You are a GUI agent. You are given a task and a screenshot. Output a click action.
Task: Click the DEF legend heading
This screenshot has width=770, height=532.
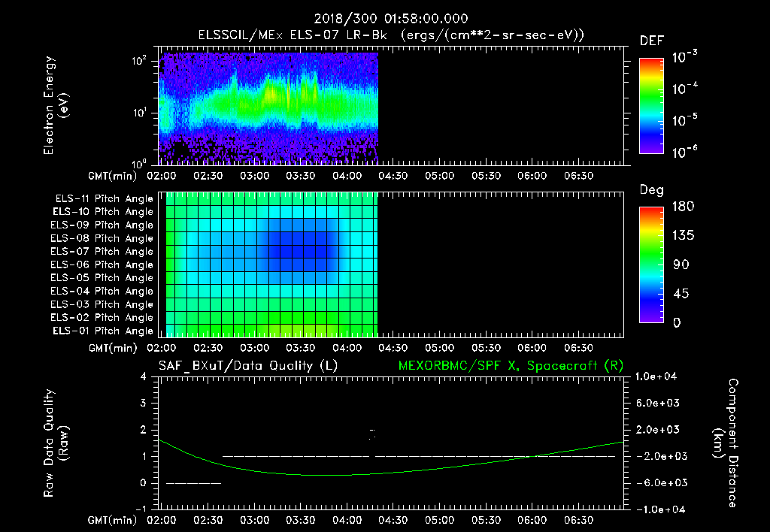tap(652, 41)
